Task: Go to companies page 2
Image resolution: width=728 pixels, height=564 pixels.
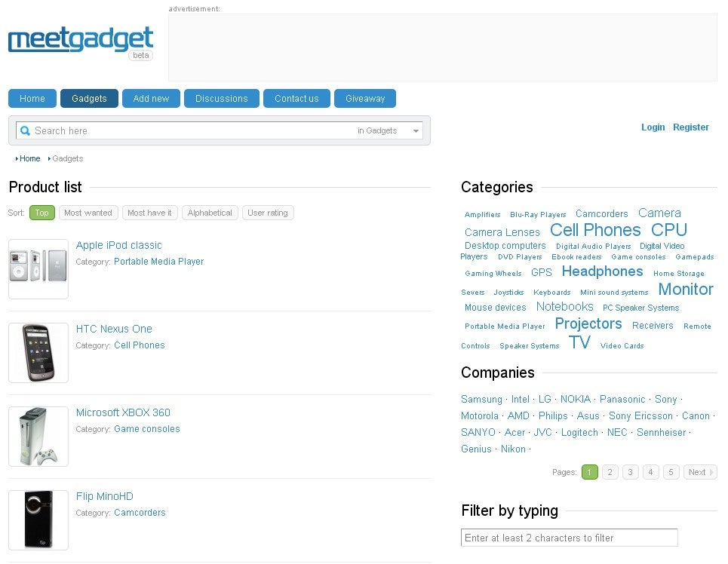Action: tap(610, 472)
